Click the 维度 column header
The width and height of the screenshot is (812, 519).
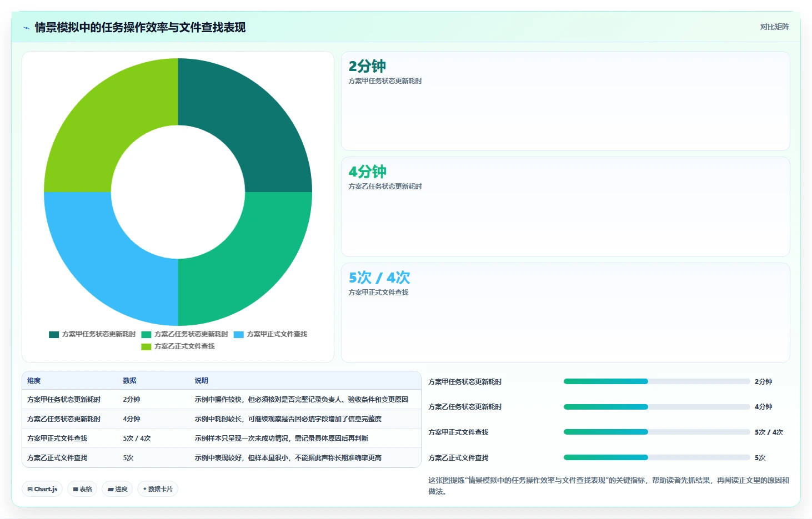(34, 381)
